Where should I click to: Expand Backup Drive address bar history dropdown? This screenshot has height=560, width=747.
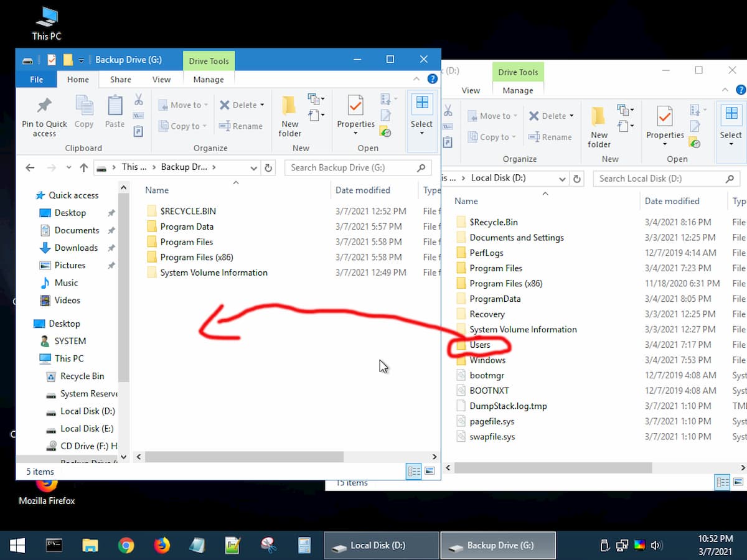pos(253,167)
